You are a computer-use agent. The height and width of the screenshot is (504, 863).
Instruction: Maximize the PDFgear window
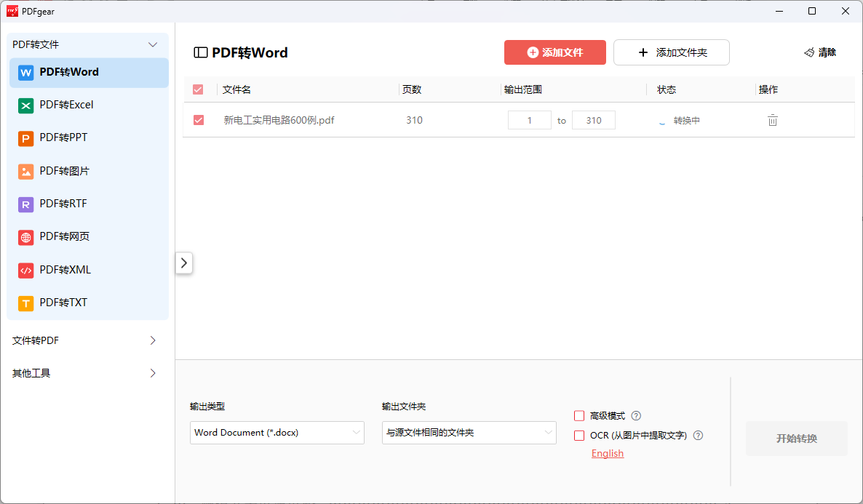pyautogui.click(x=812, y=11)
